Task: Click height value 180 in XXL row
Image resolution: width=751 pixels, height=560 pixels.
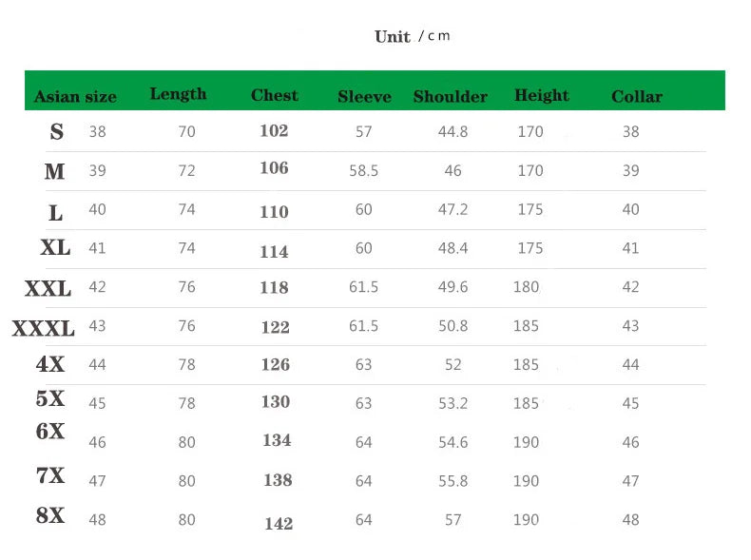Action: click(x=526, y=287)
